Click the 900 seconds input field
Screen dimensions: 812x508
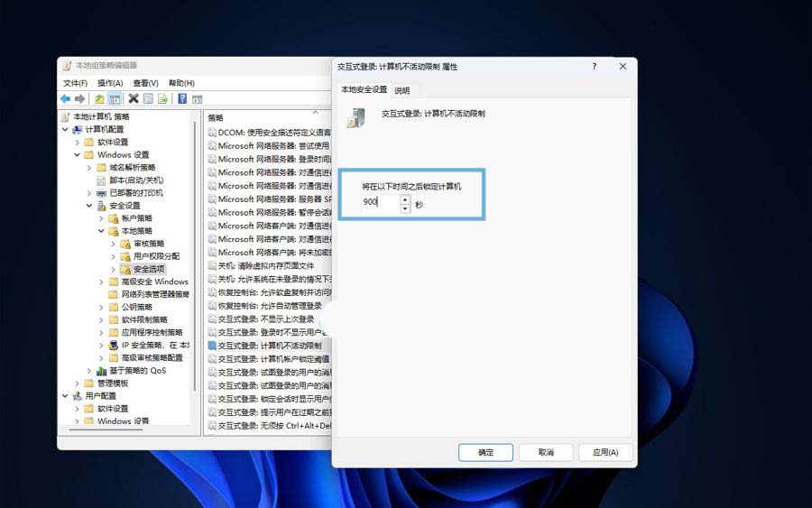tap(381, 202)
